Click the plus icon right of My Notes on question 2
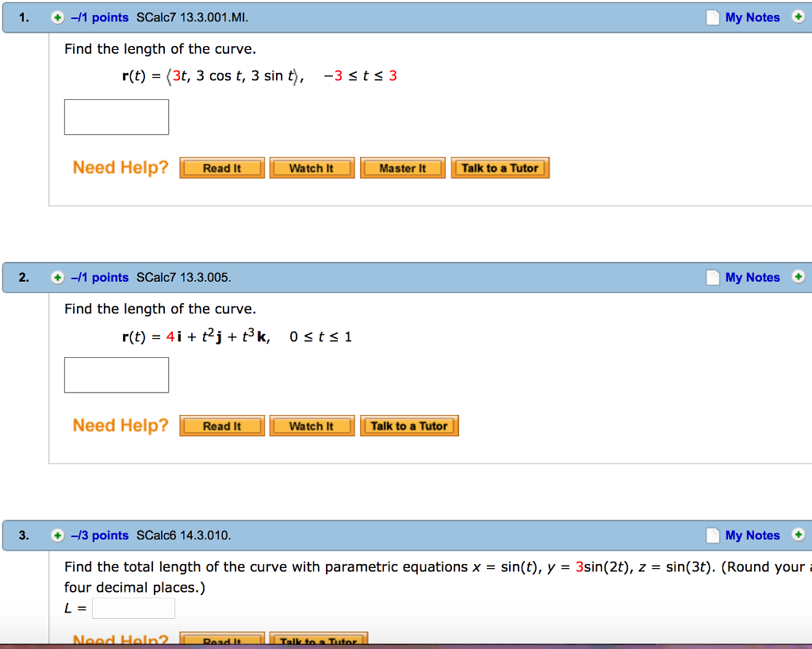The width and height of the screenshot is (812, 649). [x=798, y=277]
